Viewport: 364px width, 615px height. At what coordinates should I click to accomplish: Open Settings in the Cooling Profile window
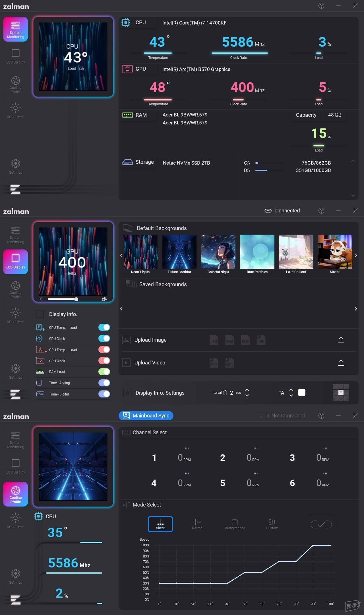point(16,577)
